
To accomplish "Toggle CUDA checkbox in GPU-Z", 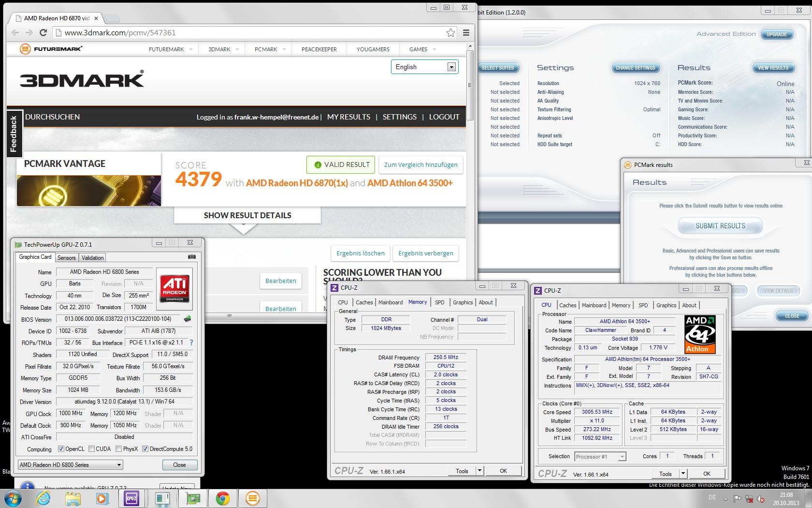I will (91, 449).
